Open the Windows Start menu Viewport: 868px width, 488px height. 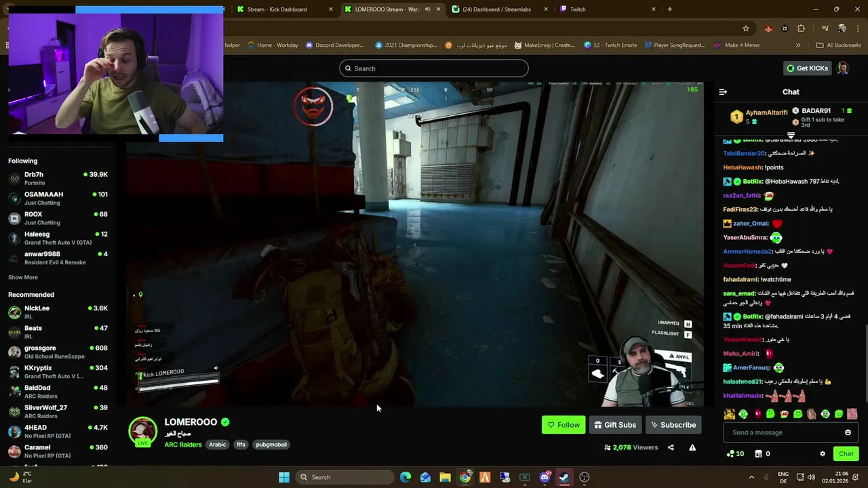(284, 477)
